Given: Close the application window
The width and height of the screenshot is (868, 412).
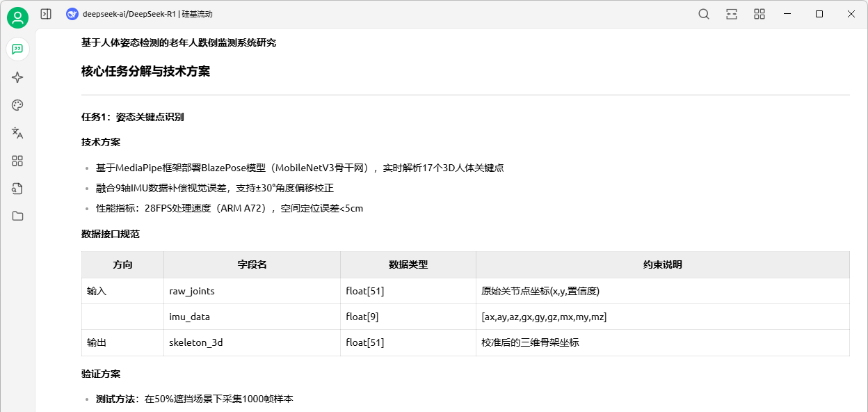Looking at the screenshot, I should [851, 14].
